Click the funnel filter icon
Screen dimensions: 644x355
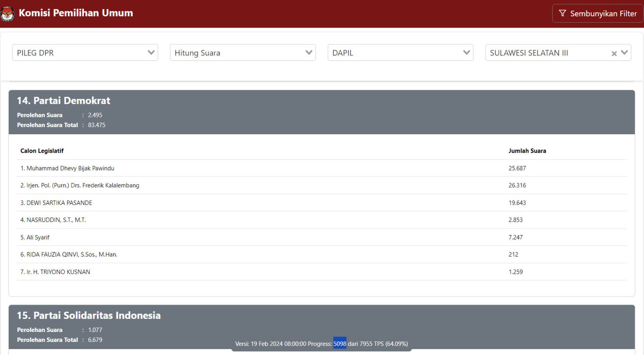563,13
